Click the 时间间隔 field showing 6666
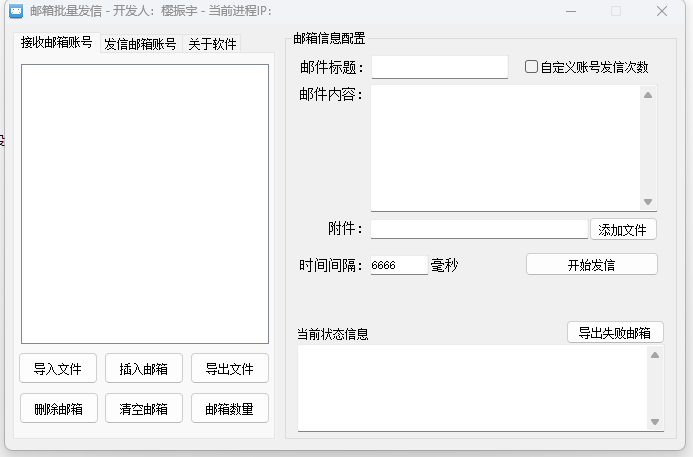693x457 pixels. (398, 265)
